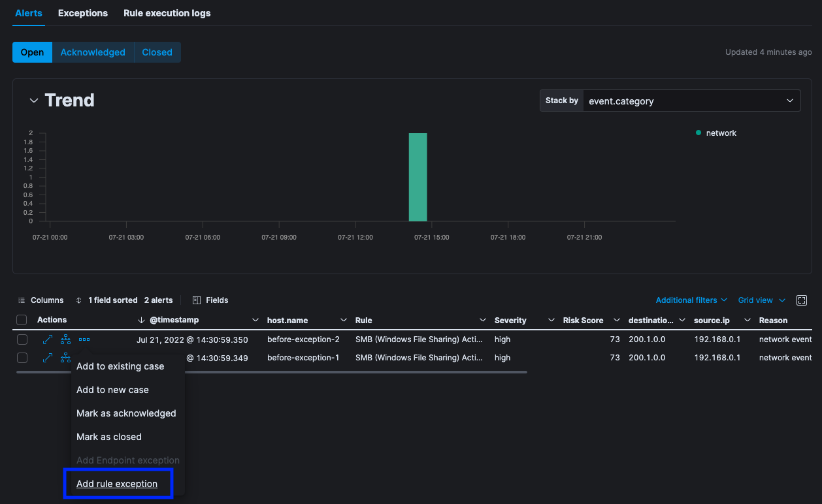
Task: Open @timestamp column options chevron
Action: coord(255,321)
